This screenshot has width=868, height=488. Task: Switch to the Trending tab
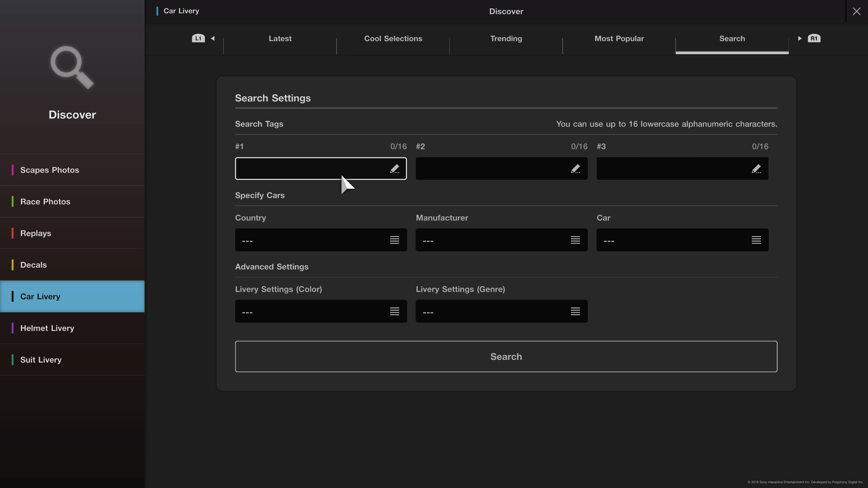coord(506,38)
